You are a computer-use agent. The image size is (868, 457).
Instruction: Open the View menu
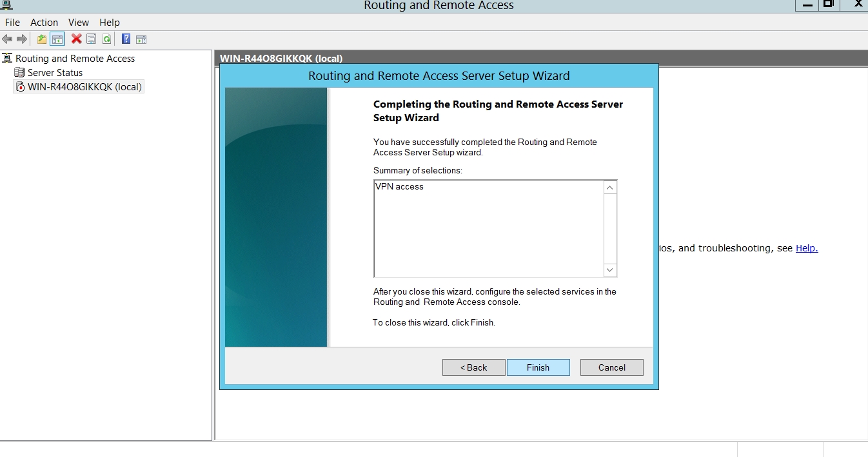[x=79, y=23]
